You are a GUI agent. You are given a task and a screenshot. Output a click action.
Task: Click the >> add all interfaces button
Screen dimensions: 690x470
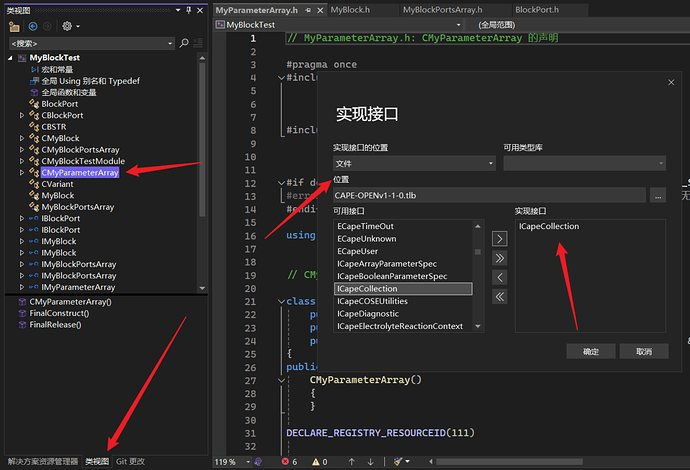499,258
